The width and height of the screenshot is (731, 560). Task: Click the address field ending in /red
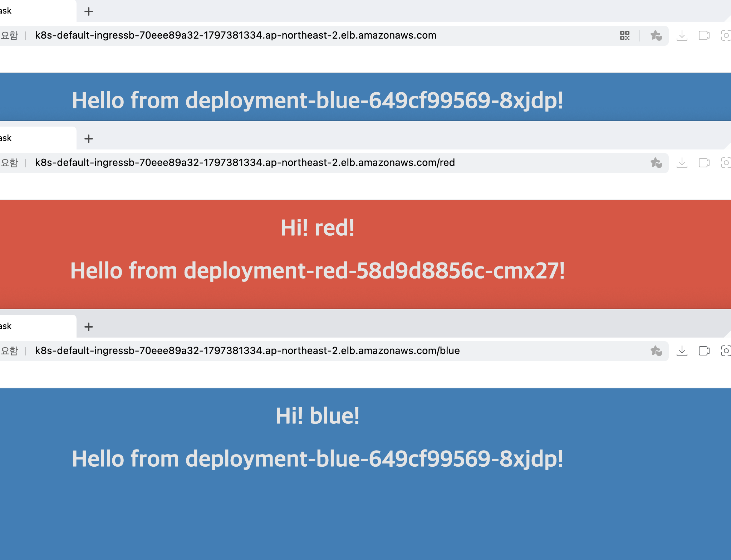[245, 163]
